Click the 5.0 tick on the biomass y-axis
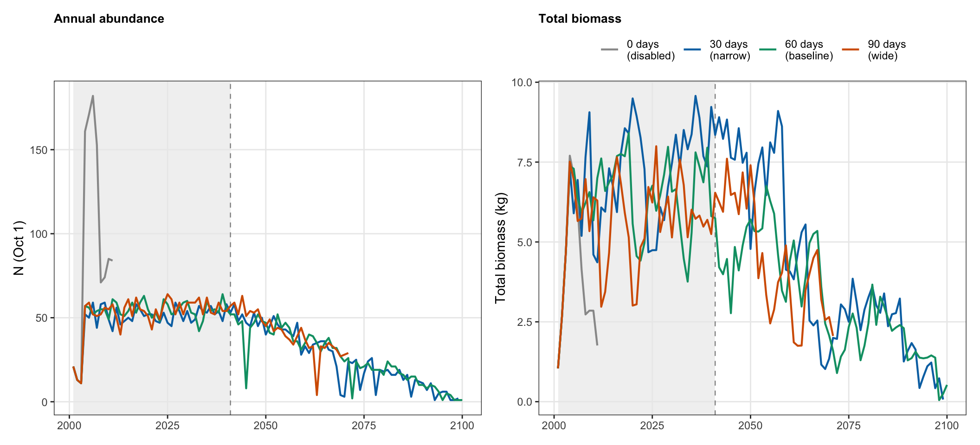 click(x=525, y=242)
